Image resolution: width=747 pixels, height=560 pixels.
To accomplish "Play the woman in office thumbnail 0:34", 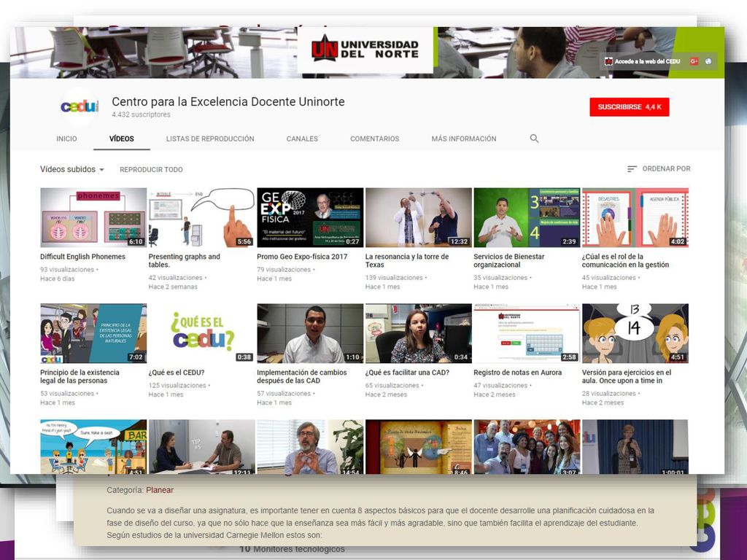I will coord(418,333).
